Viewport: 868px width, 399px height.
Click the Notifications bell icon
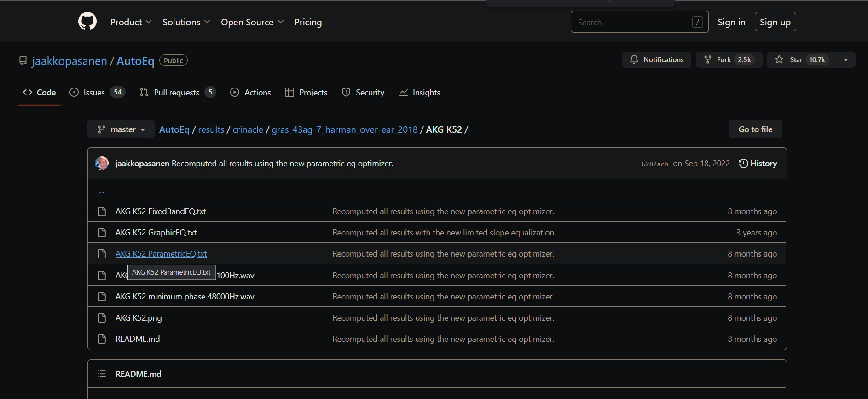pyautogui.click(x=634, y=59)
